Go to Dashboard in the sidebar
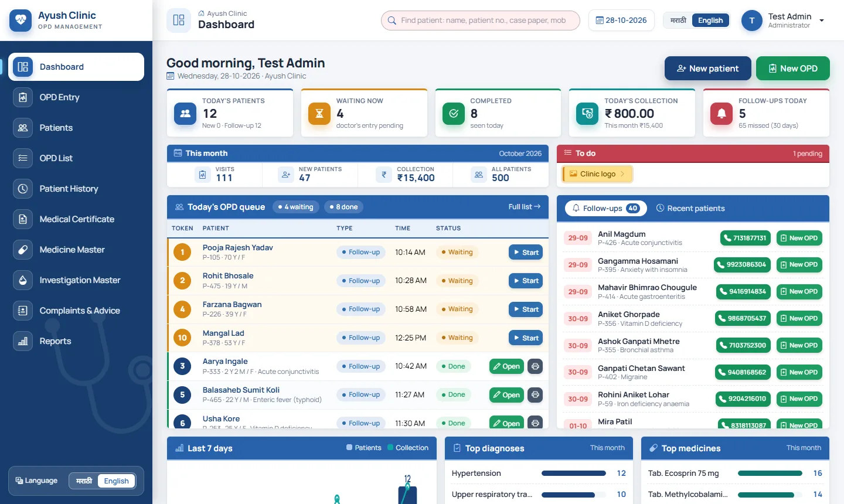The width and height of the screenshot is (844, 504). click(x=76, y=67)
